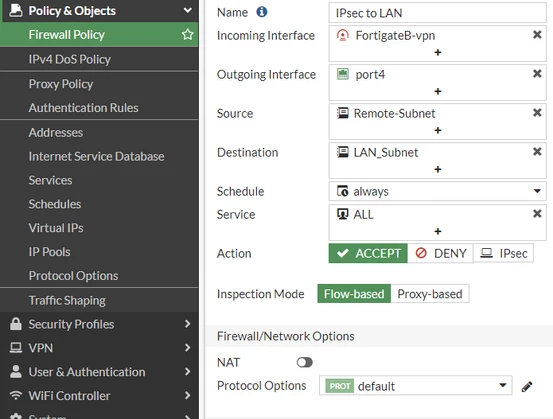Click the ALL service icon
Image resolution: width=553 pixels, height=419 pixels.
(x=342, y=214)
